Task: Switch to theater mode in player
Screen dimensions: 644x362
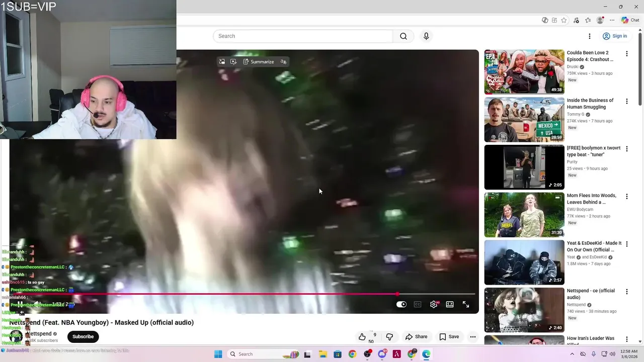Action: coord(450,304)
